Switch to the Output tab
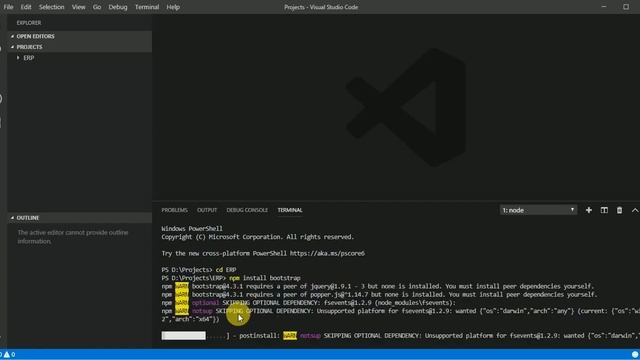 click(207, 210)
